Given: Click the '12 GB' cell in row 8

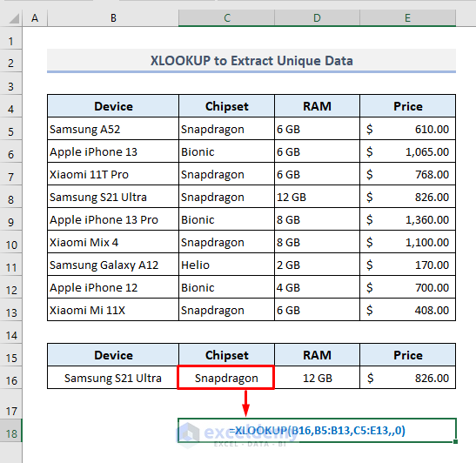Looking at the screenshot, I should tap(317, 197).
